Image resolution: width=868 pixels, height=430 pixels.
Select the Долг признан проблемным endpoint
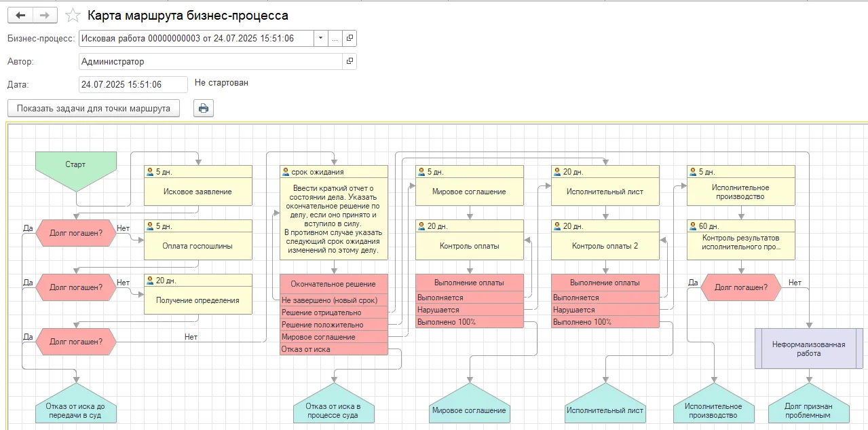point(809,404)
